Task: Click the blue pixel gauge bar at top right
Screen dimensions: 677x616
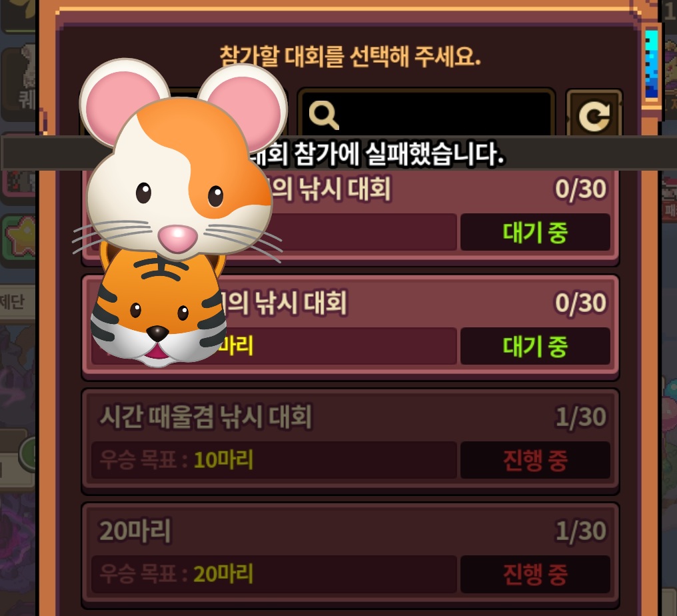Action: coord(652,64)
